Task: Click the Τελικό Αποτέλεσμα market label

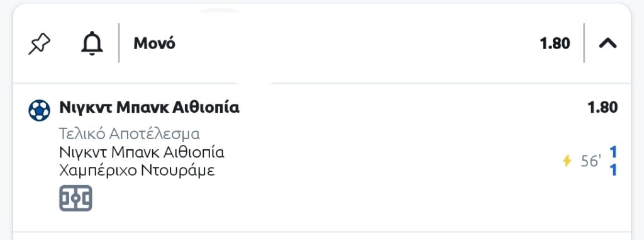Action: [130, 134]
